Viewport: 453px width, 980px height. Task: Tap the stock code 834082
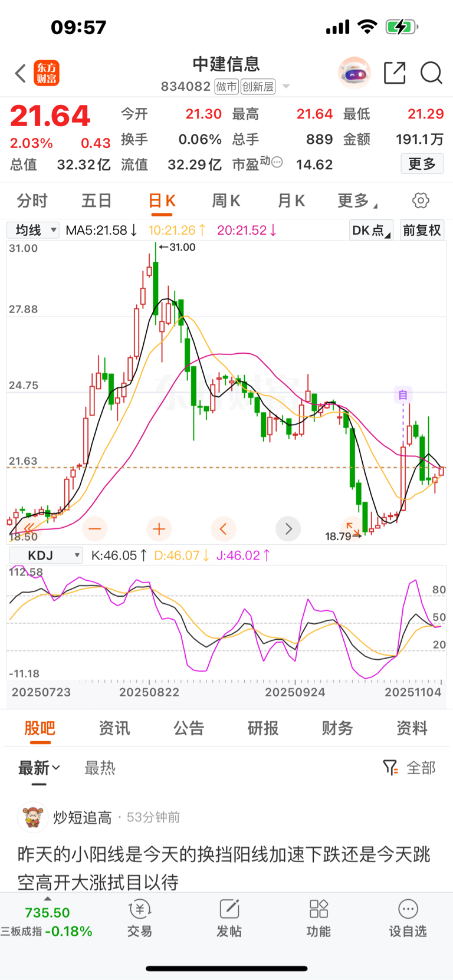click(186, 87)
